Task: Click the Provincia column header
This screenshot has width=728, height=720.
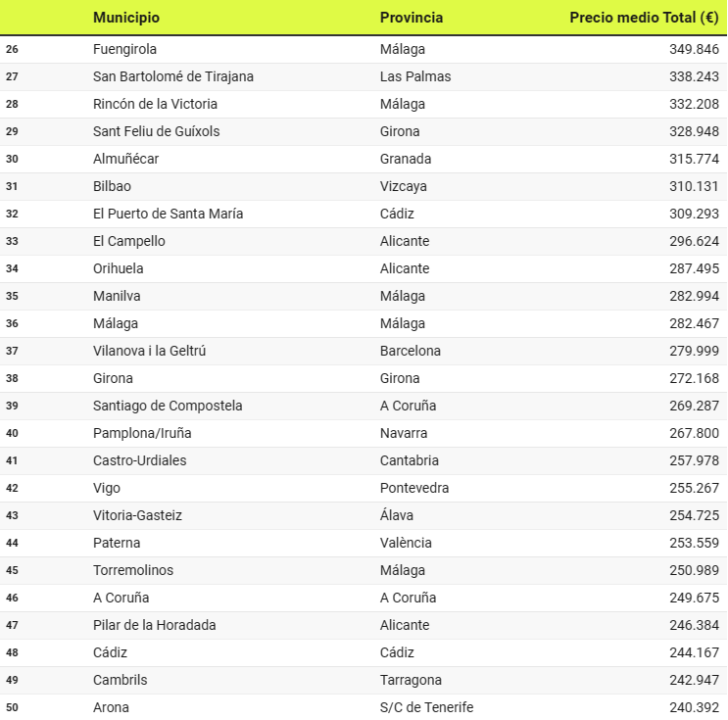Action: click(412, 18)
